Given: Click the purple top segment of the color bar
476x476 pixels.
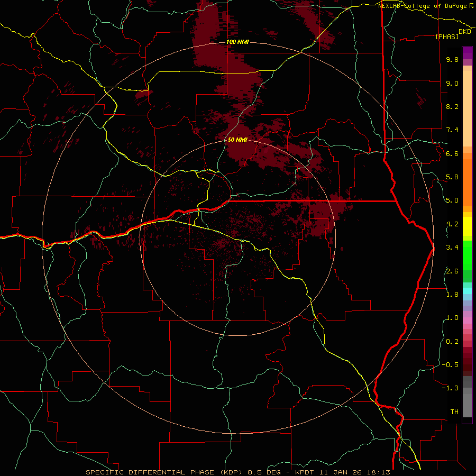Looking at the screenshot, I should click(467, 53).
